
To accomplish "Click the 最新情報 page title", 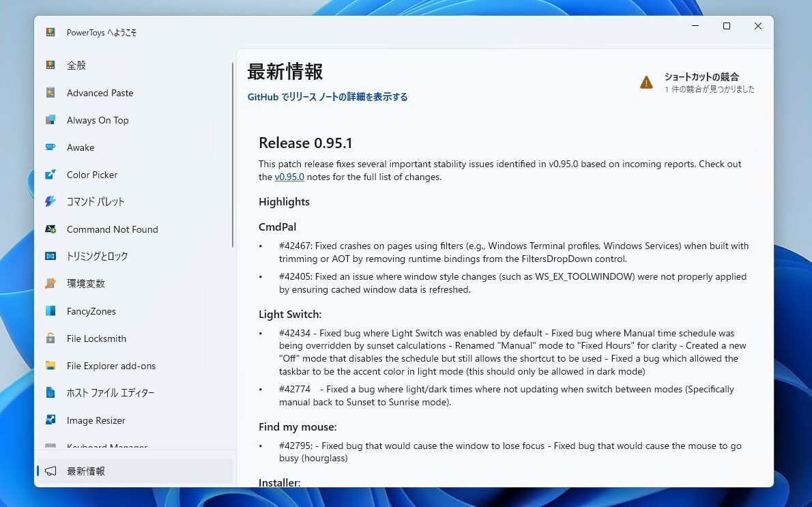I will (x=285, y=72).
